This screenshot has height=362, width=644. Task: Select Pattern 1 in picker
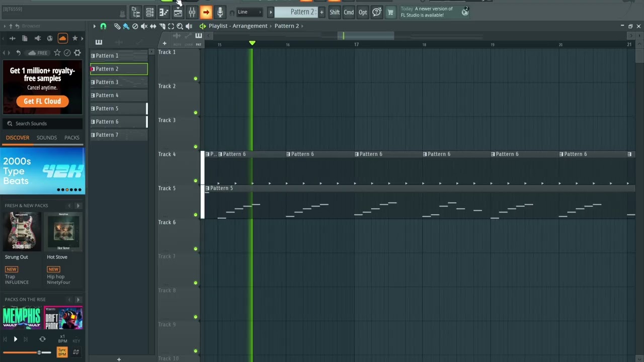119,56
